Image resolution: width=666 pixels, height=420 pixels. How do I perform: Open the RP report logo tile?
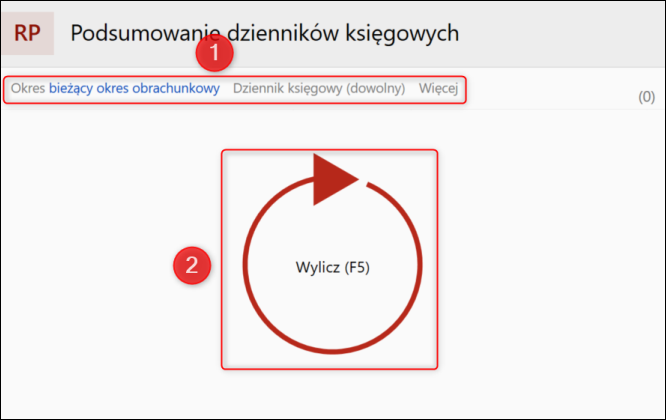tap(28, 33)
